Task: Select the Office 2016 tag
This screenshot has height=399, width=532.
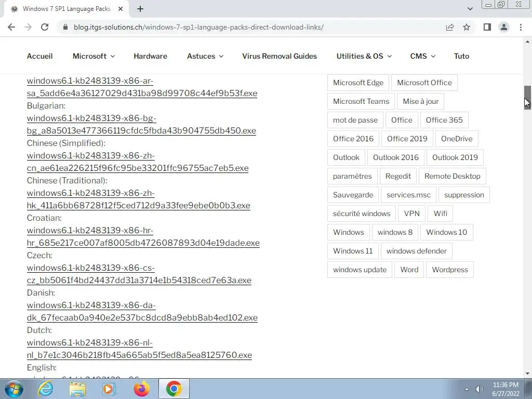Action: coord(353,138)
